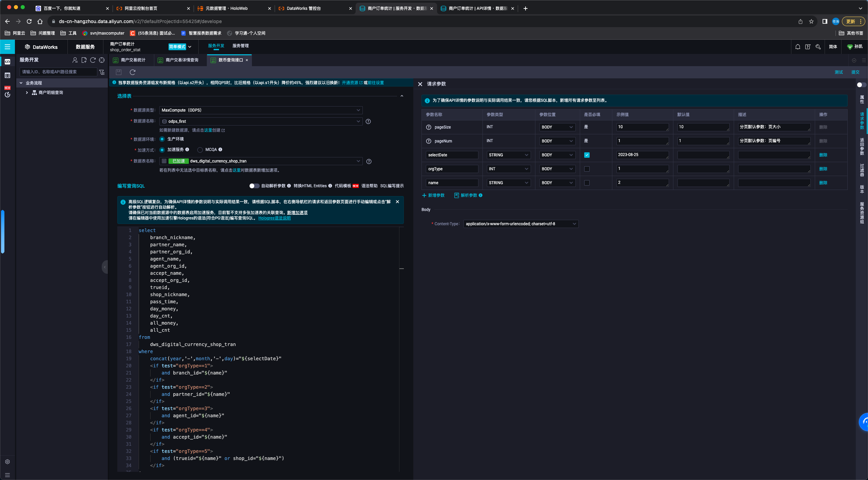Expand 商户明细查询 tree node

click(x=27, y=93)
